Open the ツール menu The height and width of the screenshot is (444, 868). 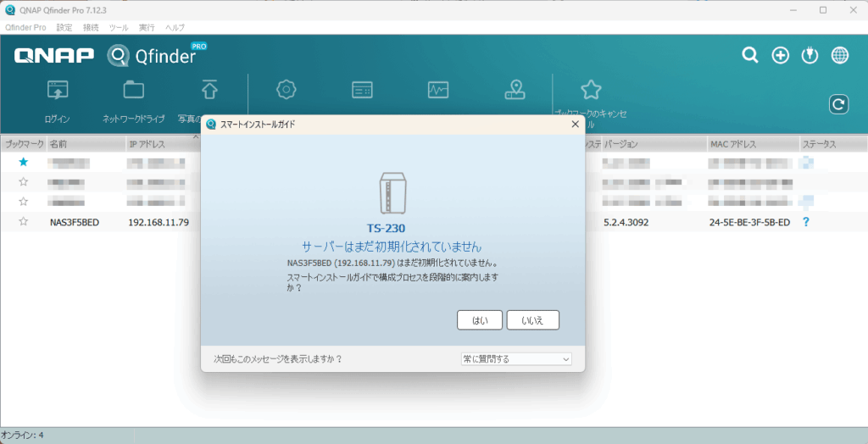tap(119, 28)
